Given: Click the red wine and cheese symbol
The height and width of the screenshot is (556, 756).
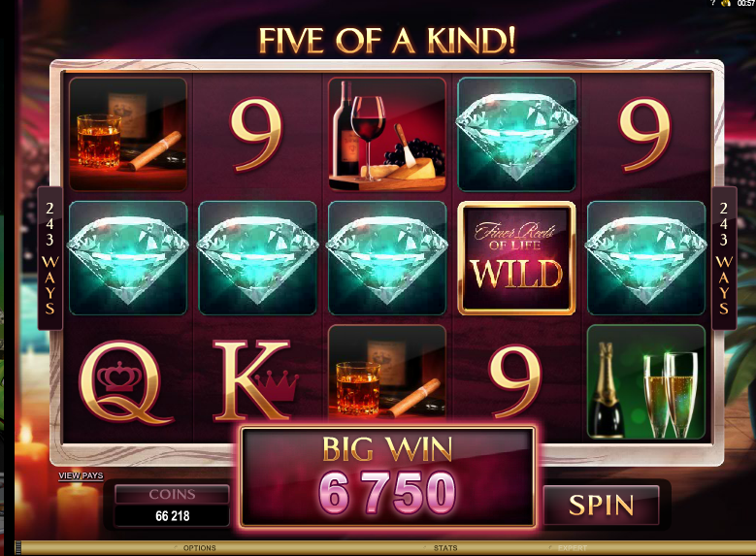Looking at the screenshot, I should pos(387,135).
